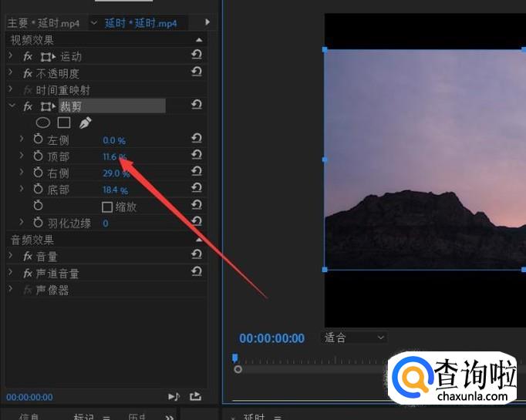Toggle the 运动 fx effect on/off

tap(28, 57)
